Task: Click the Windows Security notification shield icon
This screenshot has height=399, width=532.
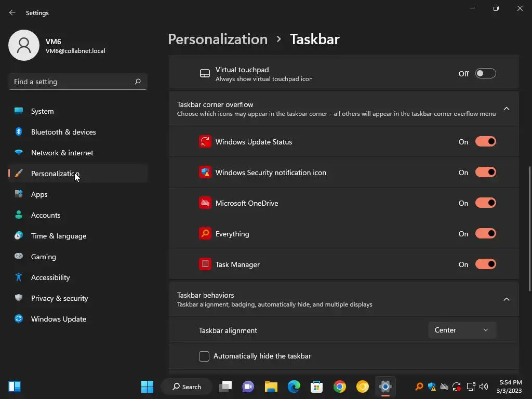Action: tap(205, 172)
